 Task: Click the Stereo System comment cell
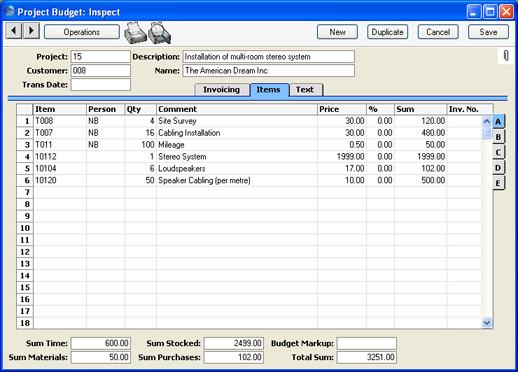[x=237, y=157]
